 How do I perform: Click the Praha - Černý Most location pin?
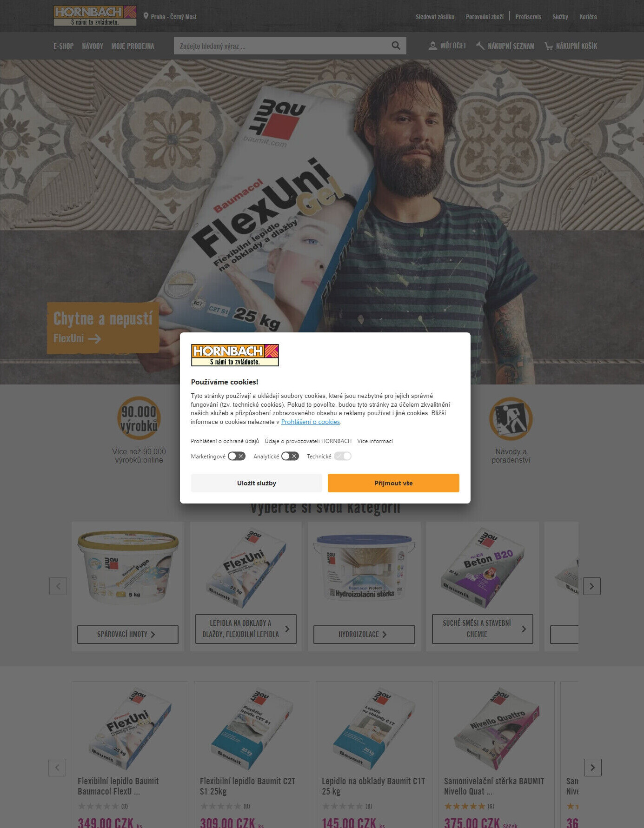146,16
